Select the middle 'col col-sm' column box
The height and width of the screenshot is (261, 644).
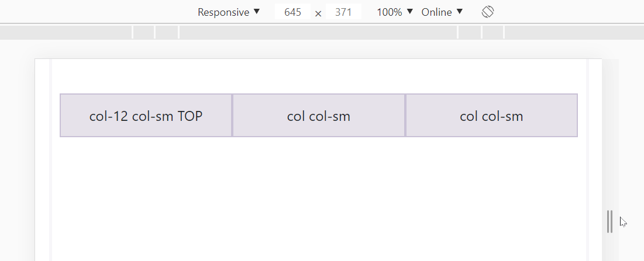click(319, 116)
